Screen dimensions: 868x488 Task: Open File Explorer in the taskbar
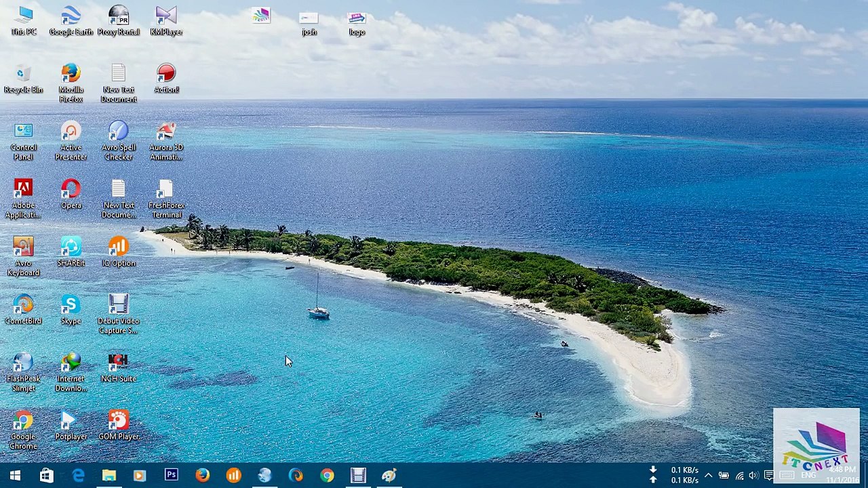tap(109, 476)
